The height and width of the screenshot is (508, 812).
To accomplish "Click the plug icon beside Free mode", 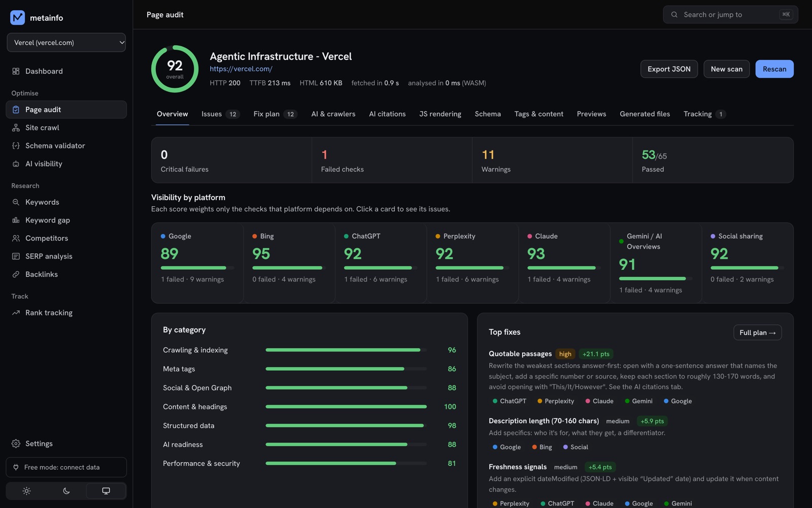I will coord(16,467).
